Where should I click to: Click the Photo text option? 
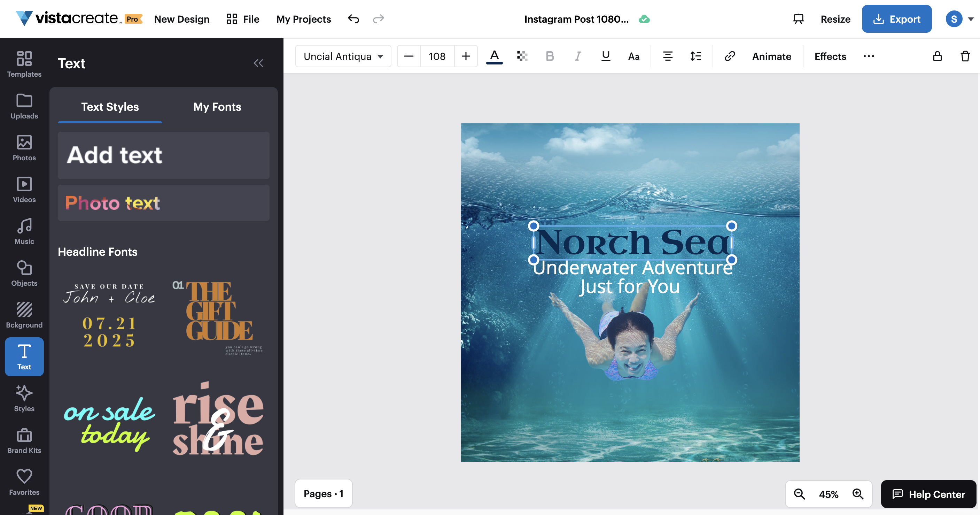(x=164, y=203)
